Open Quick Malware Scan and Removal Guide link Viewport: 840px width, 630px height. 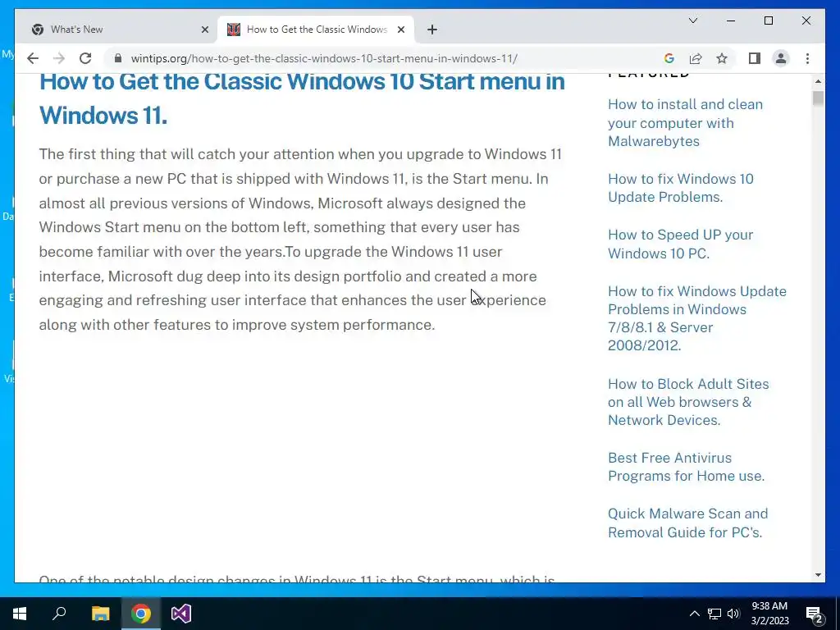688,523
